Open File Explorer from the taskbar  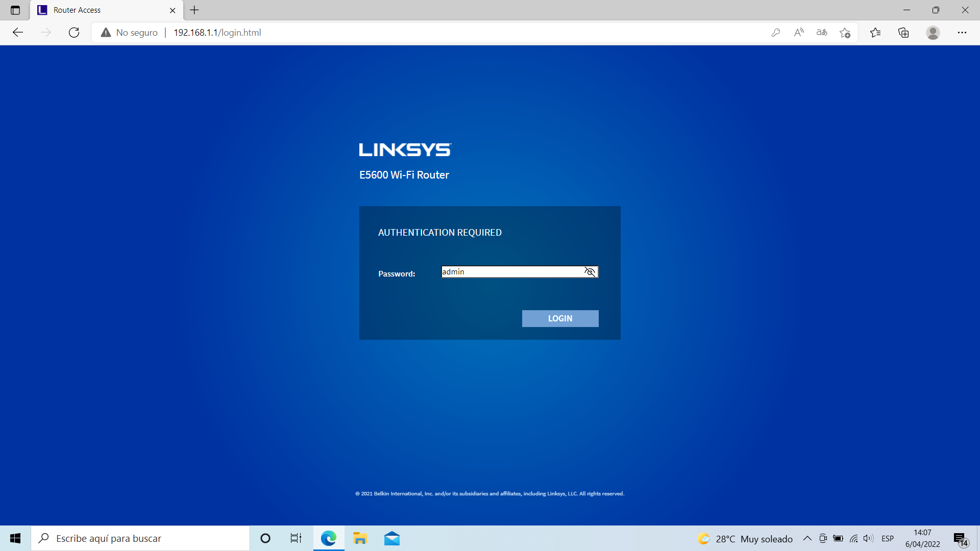click(x=360, y=539)
